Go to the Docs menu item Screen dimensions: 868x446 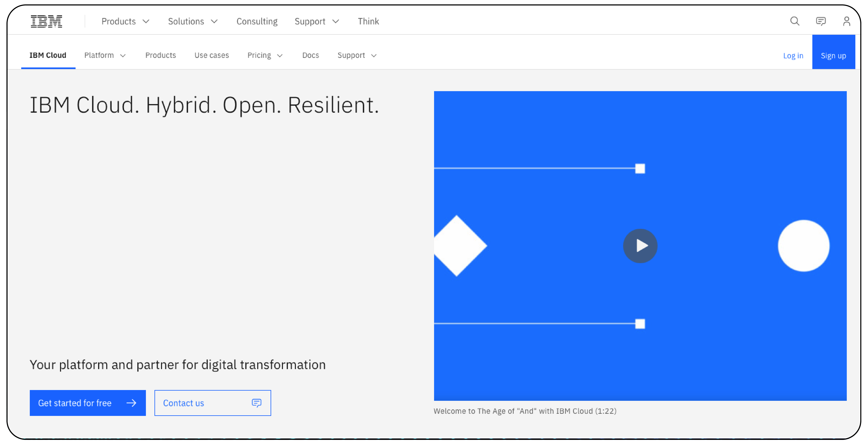point(310,55)
